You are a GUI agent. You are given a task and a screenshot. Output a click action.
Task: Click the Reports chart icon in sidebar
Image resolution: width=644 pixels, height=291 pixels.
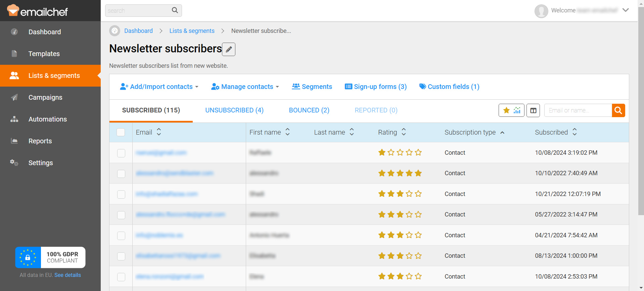14,141
